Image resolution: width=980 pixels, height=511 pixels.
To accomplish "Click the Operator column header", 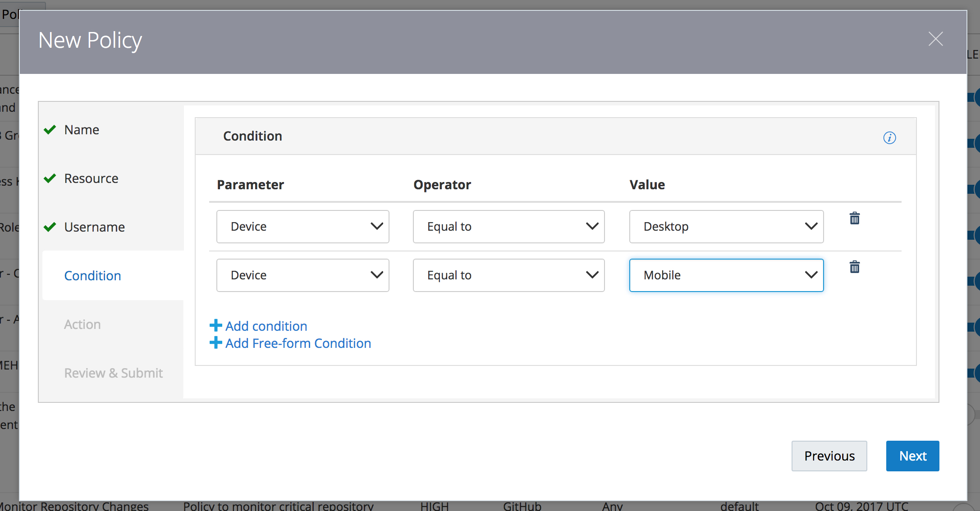I will pos(442,185).
